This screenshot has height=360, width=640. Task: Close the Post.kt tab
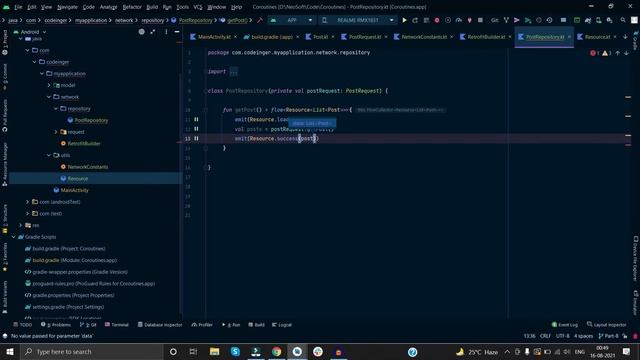click(x=333, y=37)
